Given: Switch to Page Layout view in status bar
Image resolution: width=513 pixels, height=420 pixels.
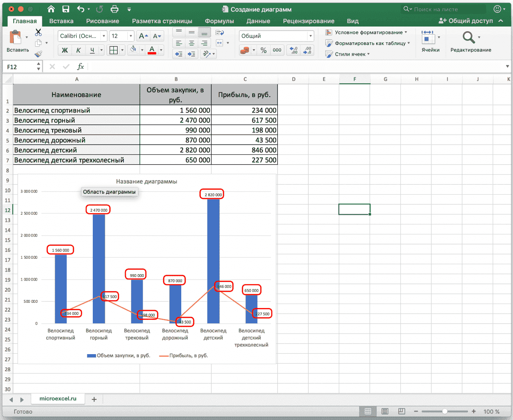Looking at the screenshot, I should click(385, 411).
